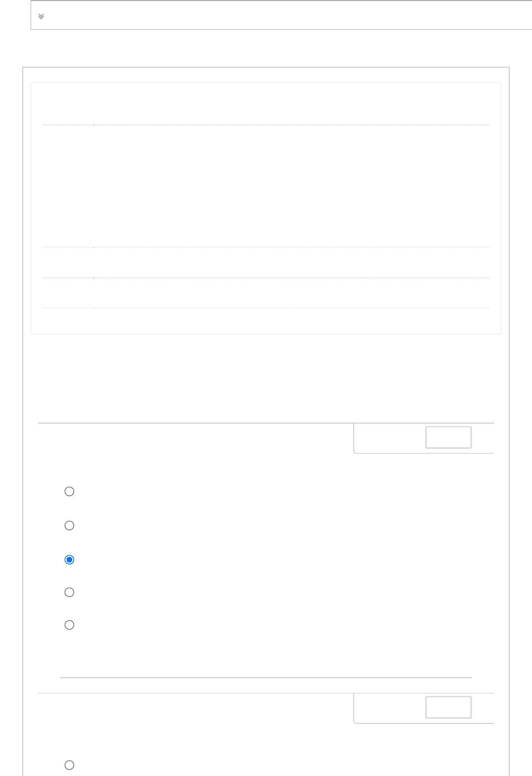
Task: Click the third row of the details box
Action: coord(266,262)
